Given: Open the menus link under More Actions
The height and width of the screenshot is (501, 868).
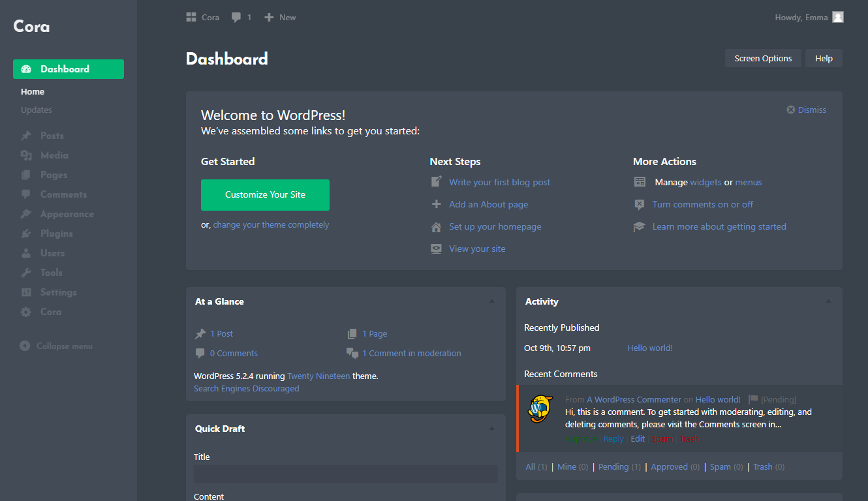Looking at the screenshot, I should click(x=749, y=183).
